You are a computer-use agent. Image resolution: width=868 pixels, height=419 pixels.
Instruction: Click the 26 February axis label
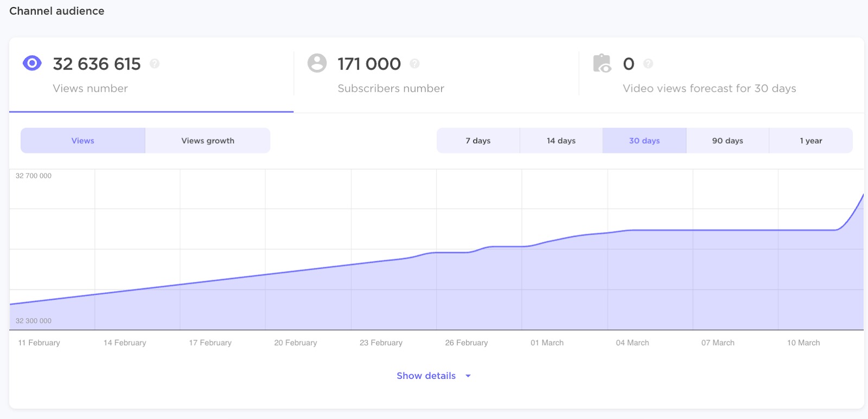pyautogui.click(x=467, y=343)
